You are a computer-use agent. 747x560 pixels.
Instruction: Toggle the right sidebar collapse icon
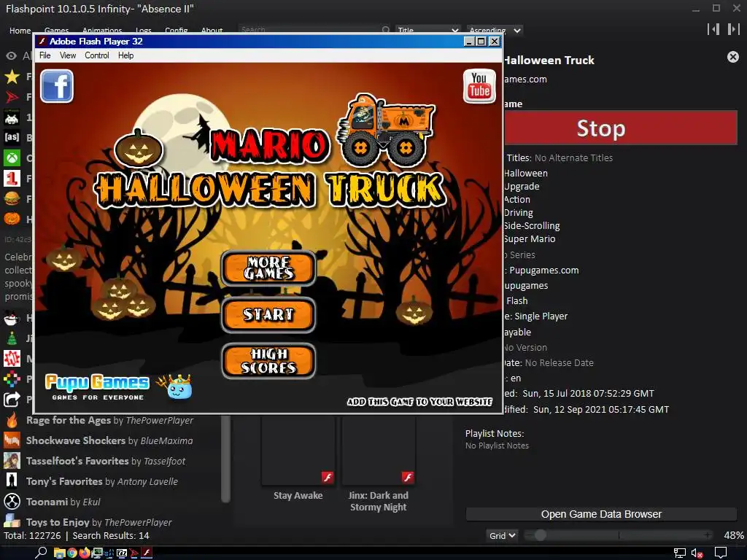[733, 29]
